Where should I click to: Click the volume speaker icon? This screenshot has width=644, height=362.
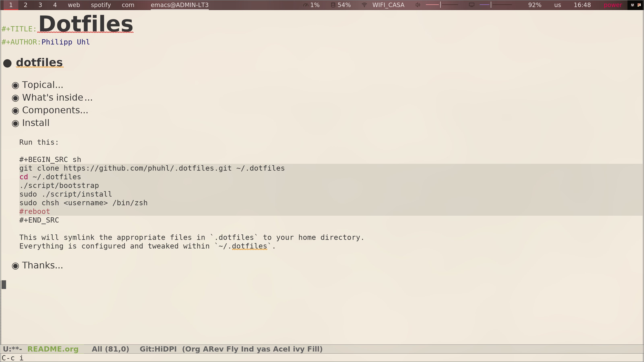(418, 5)
